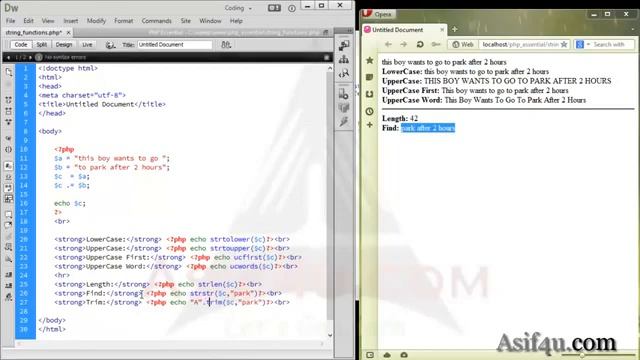Click the strlen($c) code on line 25
This screenshot has width=640, height=360.
tap(218, 284)
